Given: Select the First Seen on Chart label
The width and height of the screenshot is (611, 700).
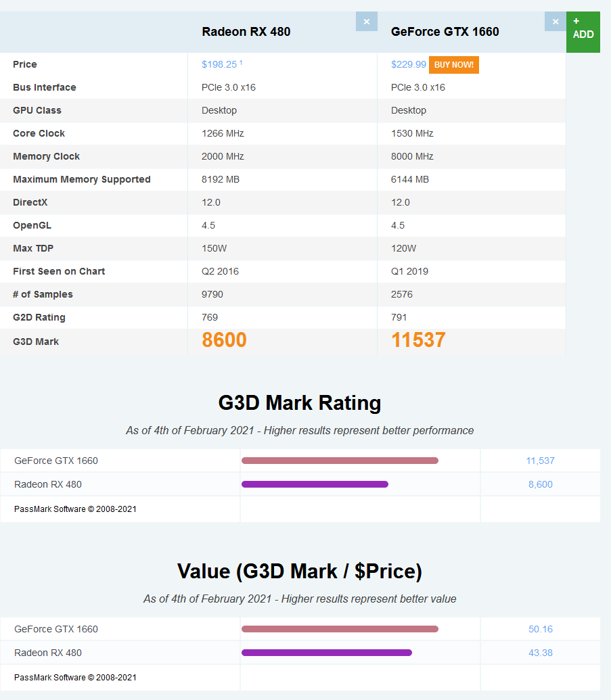Looking at the screenshot, I should pos(59,271).
